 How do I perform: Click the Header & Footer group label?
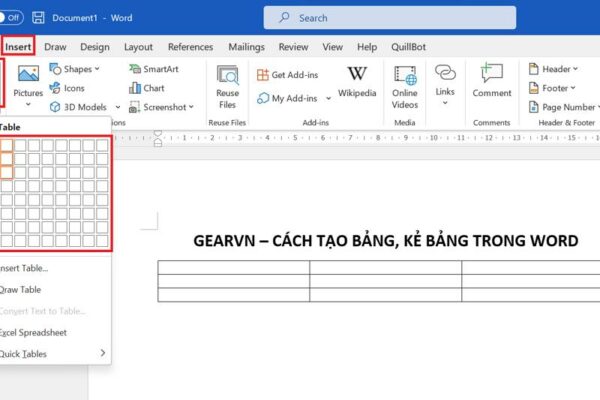coord(567,122)
